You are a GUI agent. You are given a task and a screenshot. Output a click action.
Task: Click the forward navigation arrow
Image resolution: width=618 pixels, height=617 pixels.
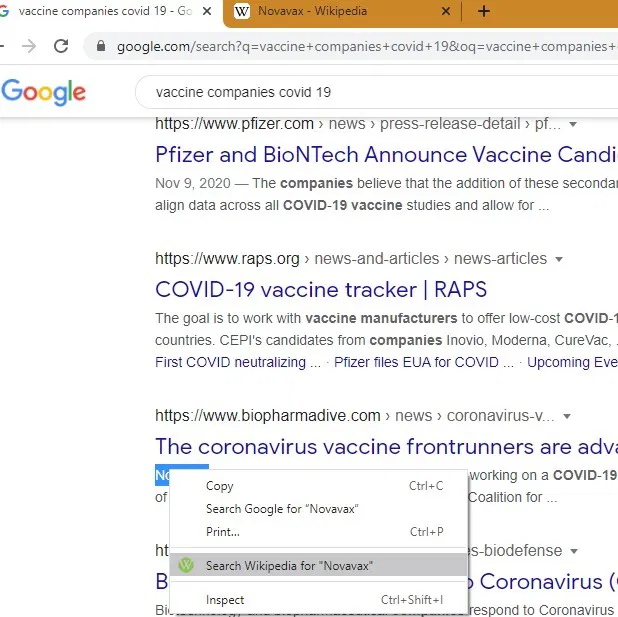pyautogui.click(x=29, y=46)
